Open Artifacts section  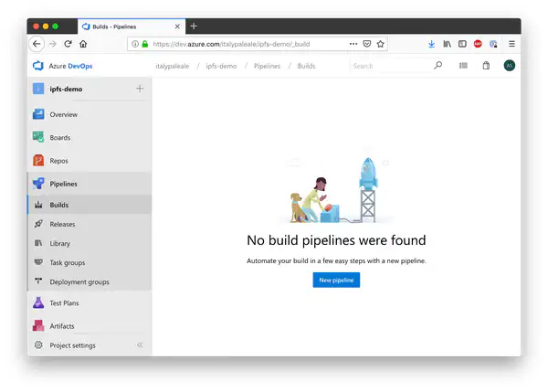(61, 325)
